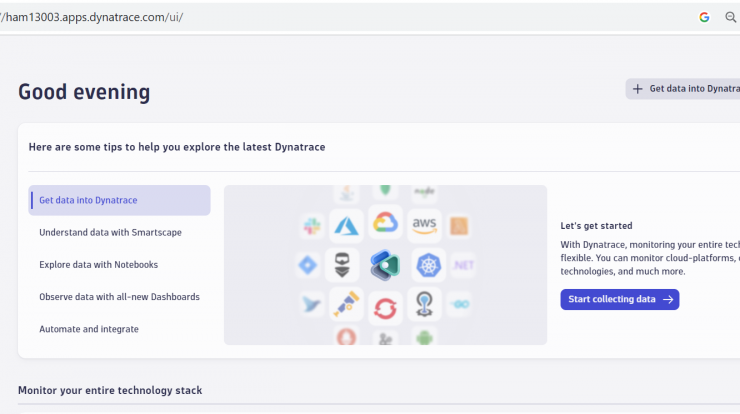Click the Jira blue diamond icon
The height and width of the screenshot is (414, 740).
pyautogui.click(x=308, y=265)
